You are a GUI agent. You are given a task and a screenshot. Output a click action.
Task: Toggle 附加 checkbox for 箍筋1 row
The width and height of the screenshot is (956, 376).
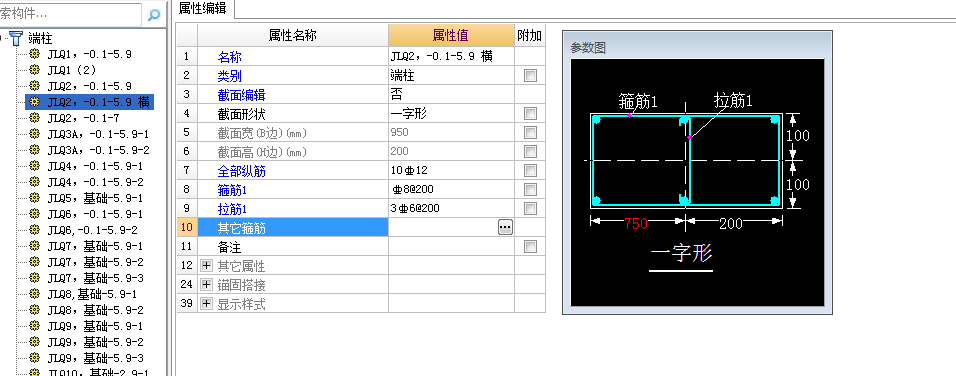click(530, 190)
